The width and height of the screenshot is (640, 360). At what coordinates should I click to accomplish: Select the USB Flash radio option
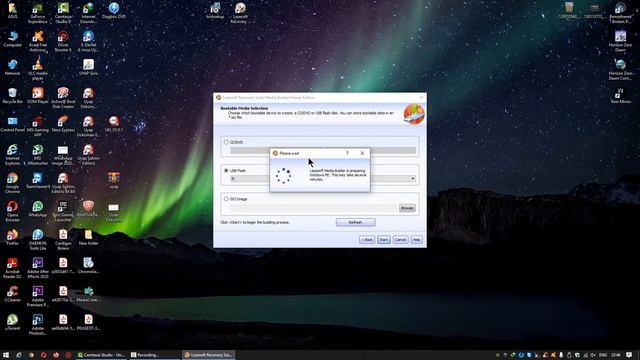(226, 171)
